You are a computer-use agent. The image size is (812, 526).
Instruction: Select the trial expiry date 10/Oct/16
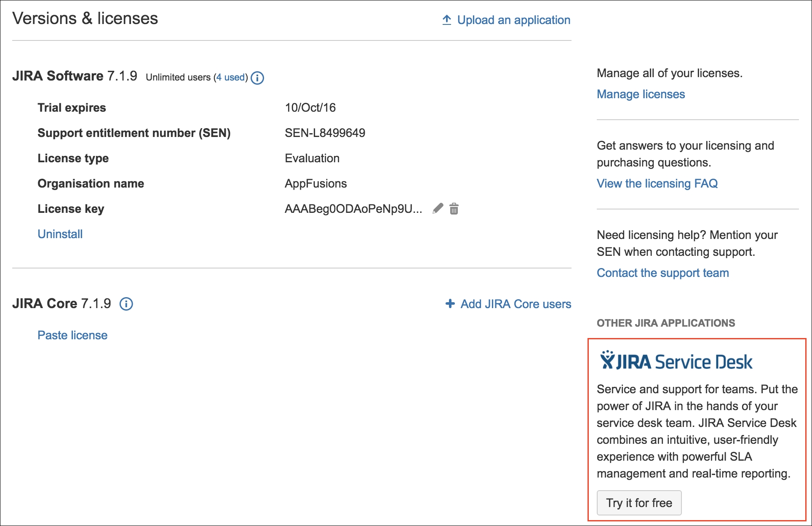tap(310, 107)
